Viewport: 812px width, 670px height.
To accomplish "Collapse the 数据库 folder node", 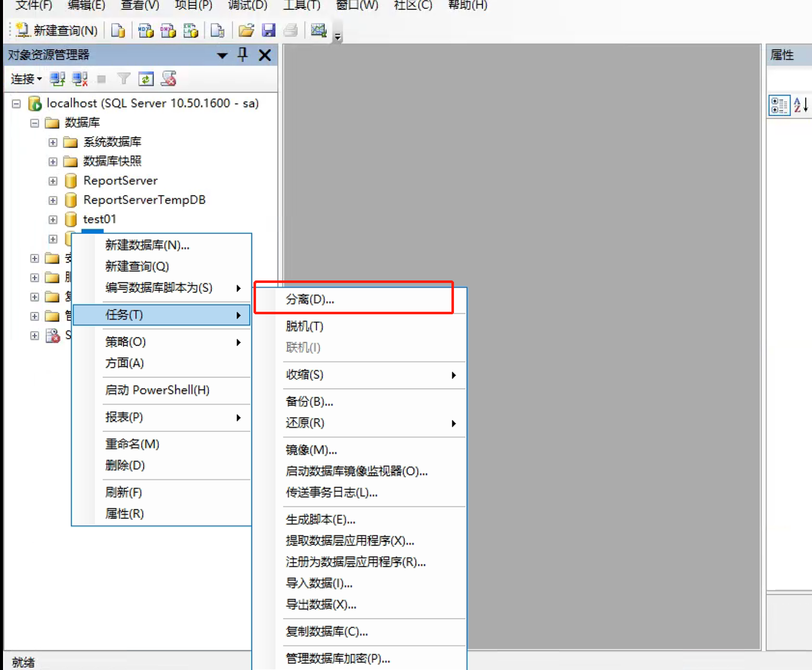I will coord(34,123).
